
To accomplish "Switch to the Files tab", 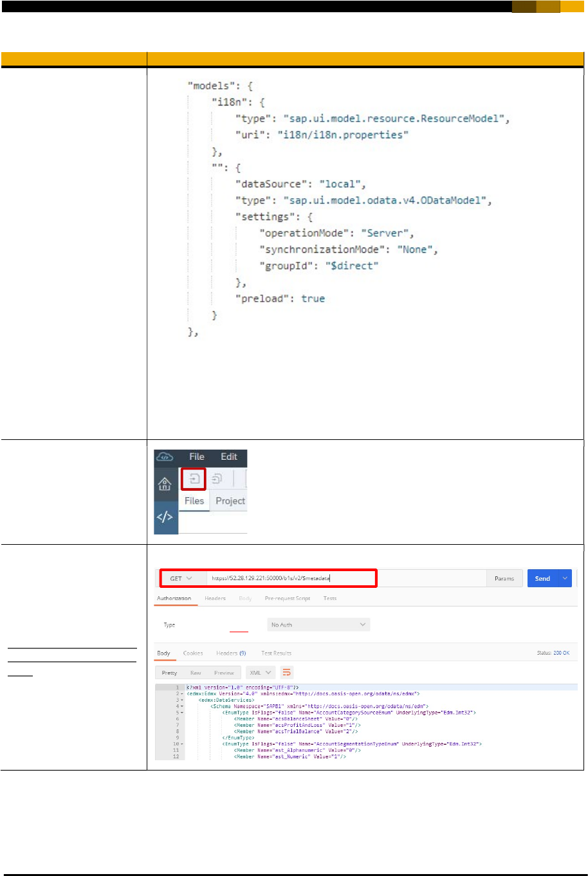I will point(194,501).
